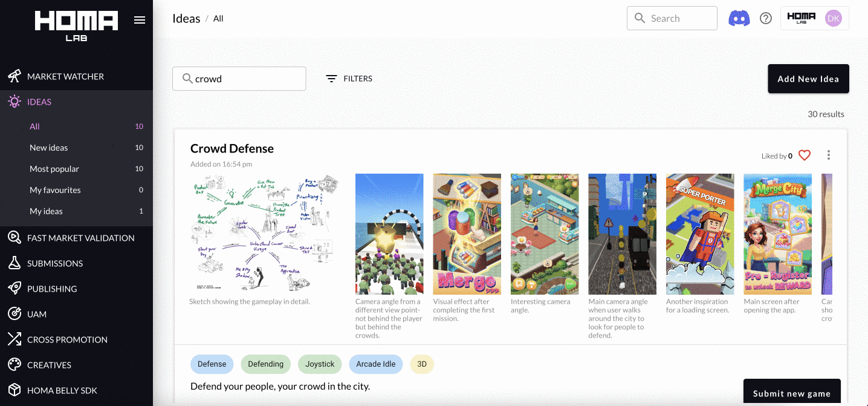The width and height of the screenshot is (868, 406).
Task: Open Market Watcher telescope icon
Action: (15, 76)
